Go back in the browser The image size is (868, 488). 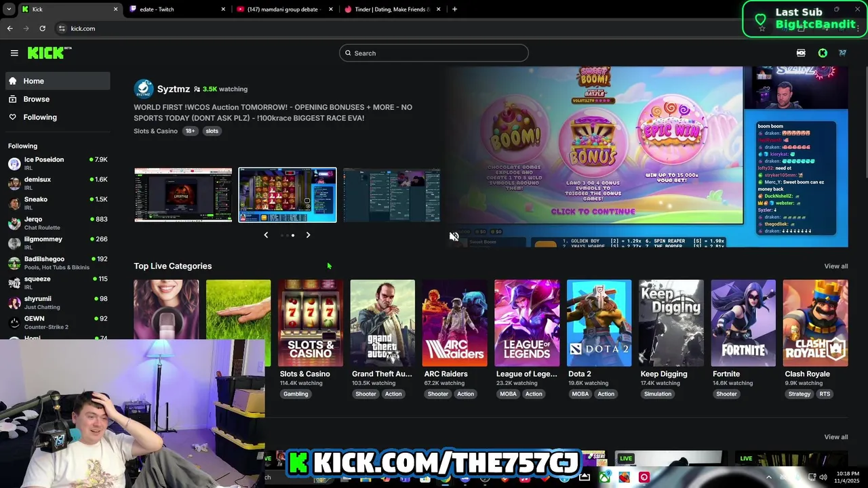[x=9, y=28]
